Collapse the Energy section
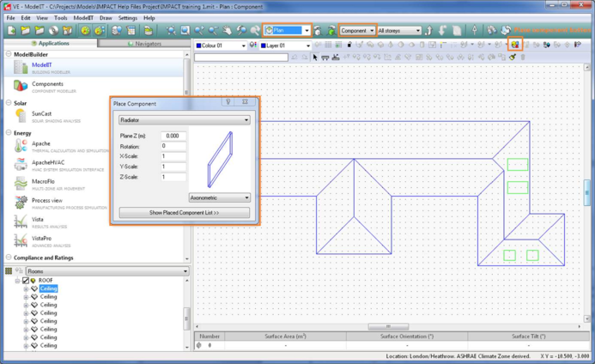Viewport: 595px width, 364px height. click(9, 133)
